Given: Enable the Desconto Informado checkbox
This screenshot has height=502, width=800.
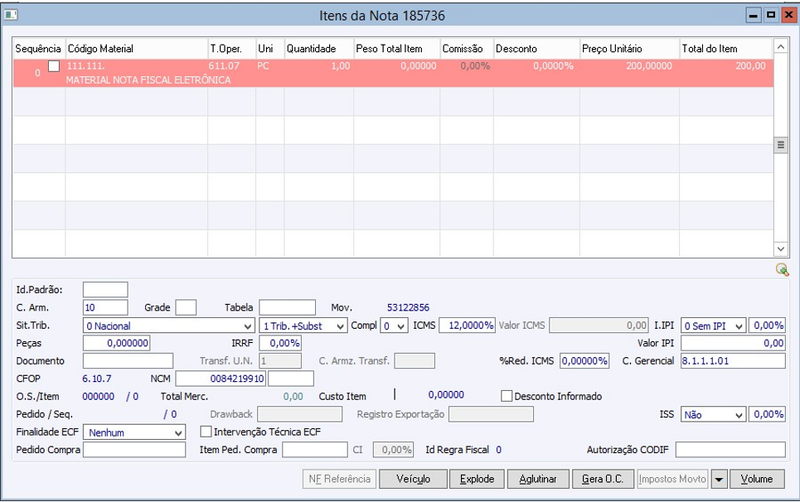Looking at the screenshot, I should pos(507,396).
